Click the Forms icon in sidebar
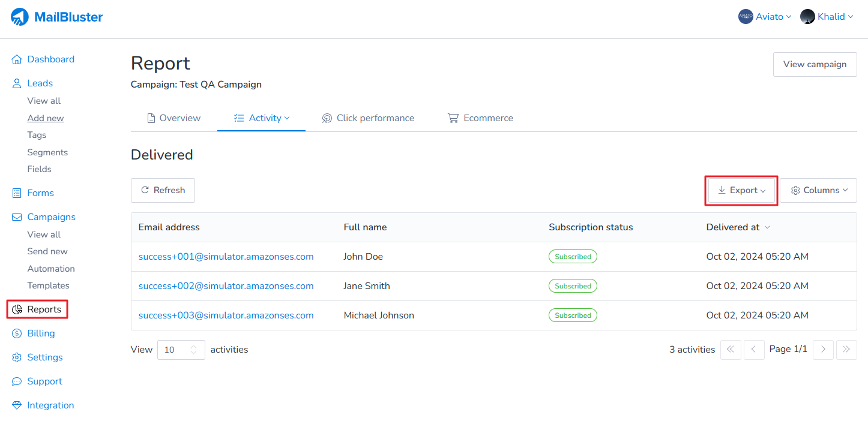 [x=17, y=193]
